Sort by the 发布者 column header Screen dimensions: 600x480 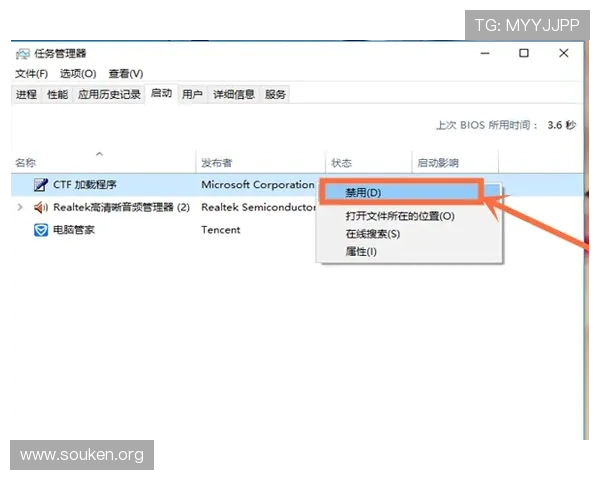click(260, 162)
